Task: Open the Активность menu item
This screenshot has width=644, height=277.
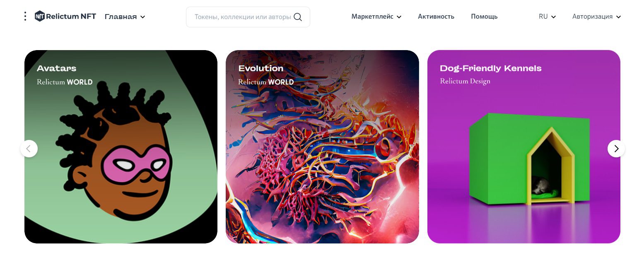Action: [x=436, y=17]
